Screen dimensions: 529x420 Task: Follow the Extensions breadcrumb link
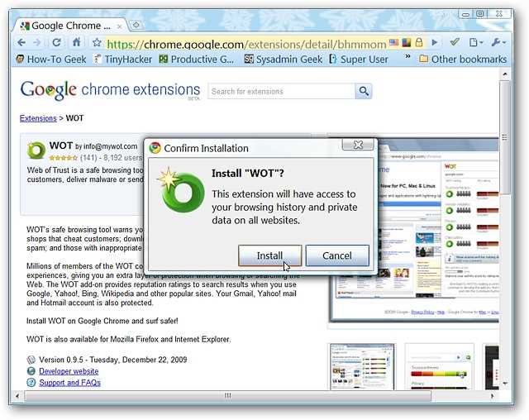(38, 118)
